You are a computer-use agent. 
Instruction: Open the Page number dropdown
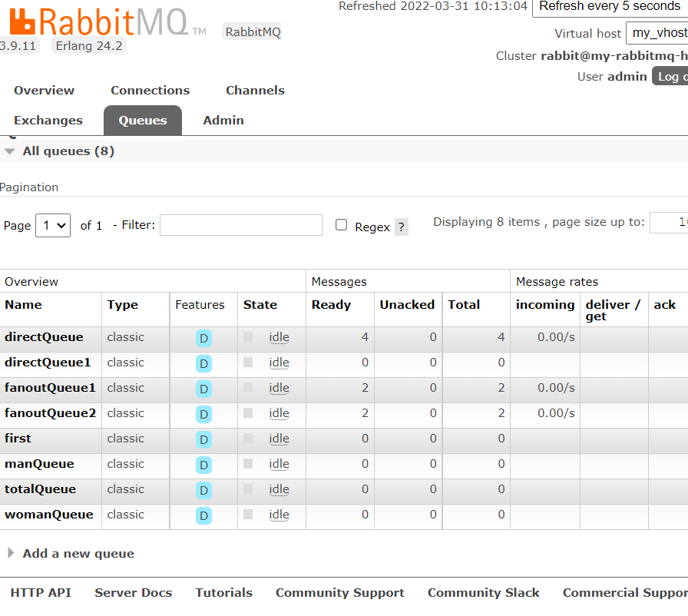53,226
